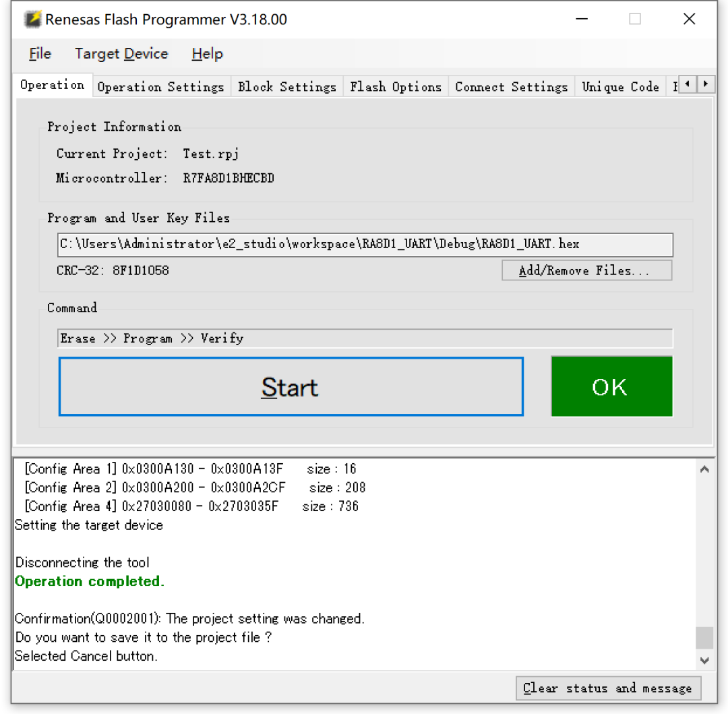Minimize the Renesas Flash Programmer window
The image size is (728, 714).
582,19
